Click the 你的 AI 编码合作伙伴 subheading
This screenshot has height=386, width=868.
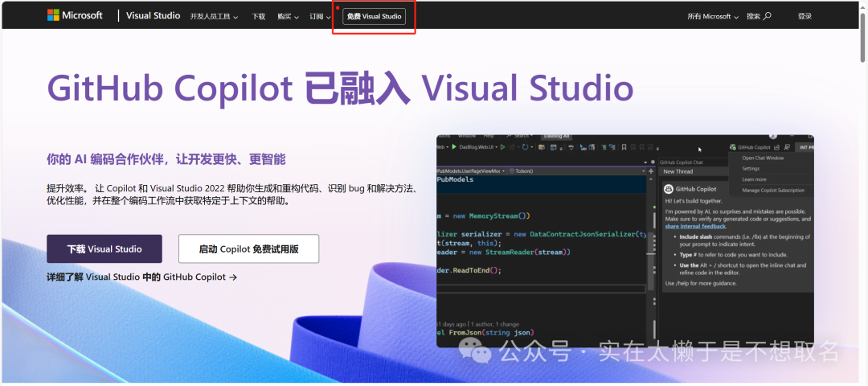(x=166, y=159)
